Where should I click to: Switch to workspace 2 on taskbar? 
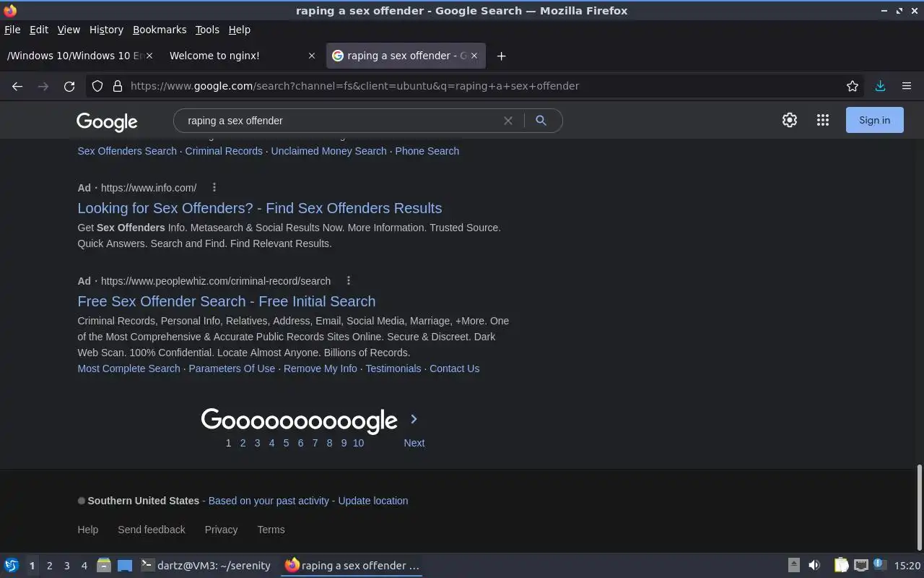pos(49,566)
